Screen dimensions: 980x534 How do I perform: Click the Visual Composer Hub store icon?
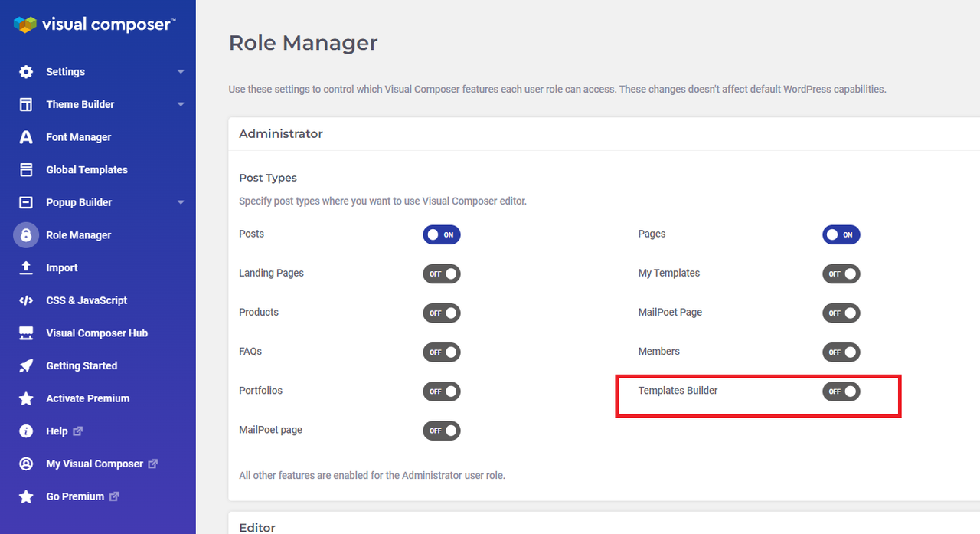tap(26, 333)
